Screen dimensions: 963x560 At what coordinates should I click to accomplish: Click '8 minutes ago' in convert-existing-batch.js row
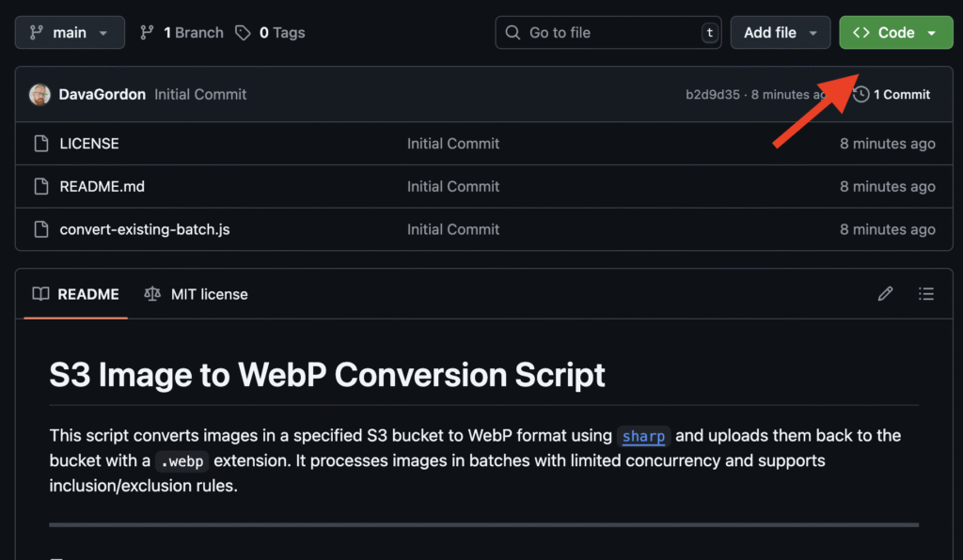tap(888, 229)
